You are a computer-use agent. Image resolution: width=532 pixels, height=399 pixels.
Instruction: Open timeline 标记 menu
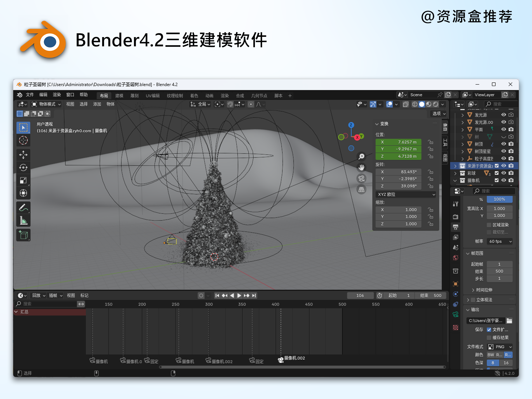click(84, 296)
